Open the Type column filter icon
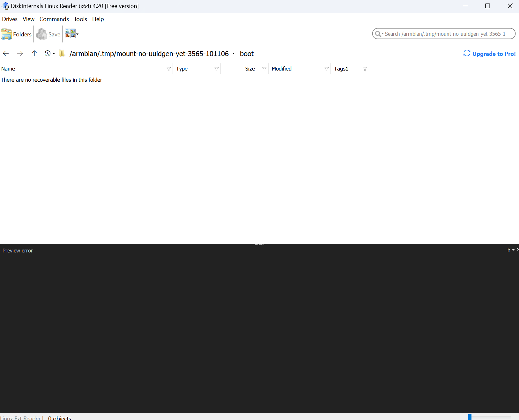Viewport: 519px width, 420px height. tap(217, 69)
